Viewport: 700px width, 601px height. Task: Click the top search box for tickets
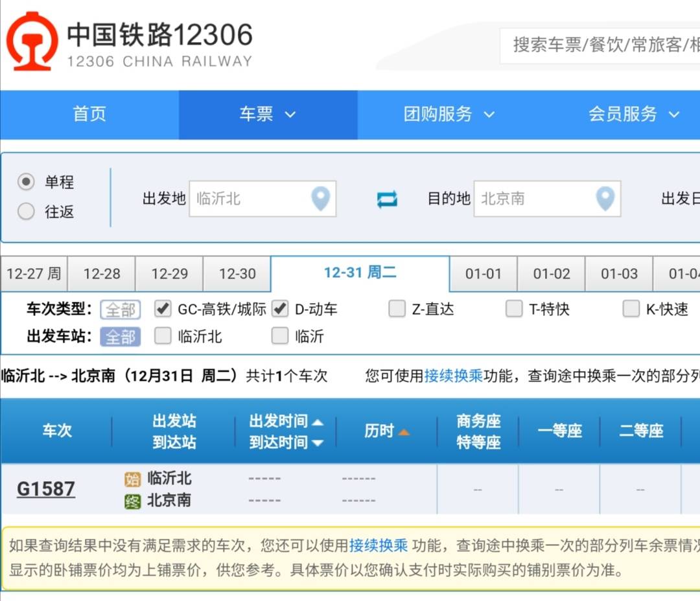click(x=600, y=45)
